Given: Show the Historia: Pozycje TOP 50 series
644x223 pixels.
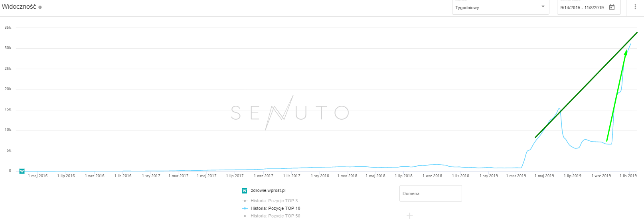Looking at the screenshot, I should click(275, 216).
